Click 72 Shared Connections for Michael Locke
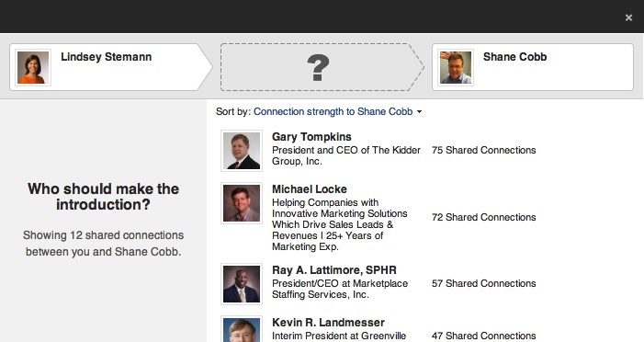 (483, 217)
